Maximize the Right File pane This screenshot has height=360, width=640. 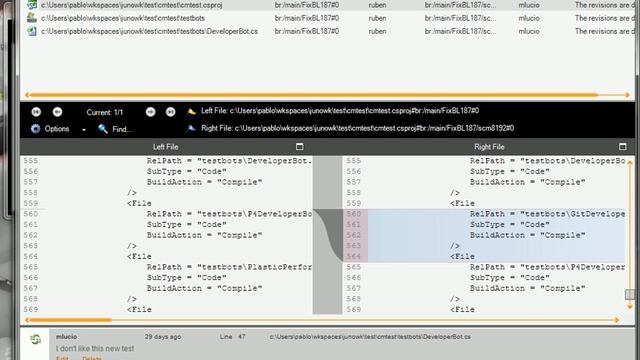[x=622, y=147]
